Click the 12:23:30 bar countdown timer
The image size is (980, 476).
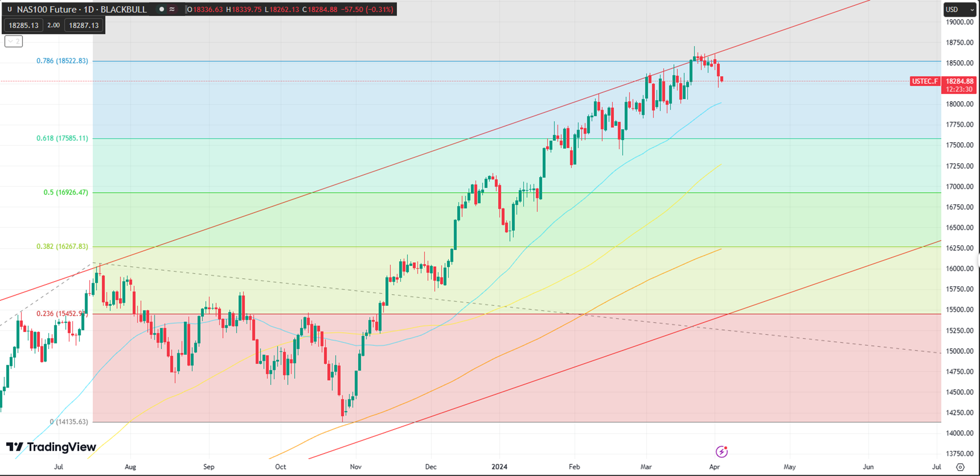(x=959, y=89)
